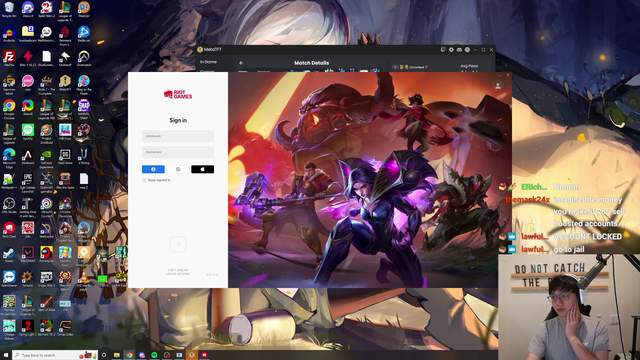640x360 pixels.
Task: Open the Overwolf desktop shortcut
Action: pyautogui.click(x=65, y=58)
